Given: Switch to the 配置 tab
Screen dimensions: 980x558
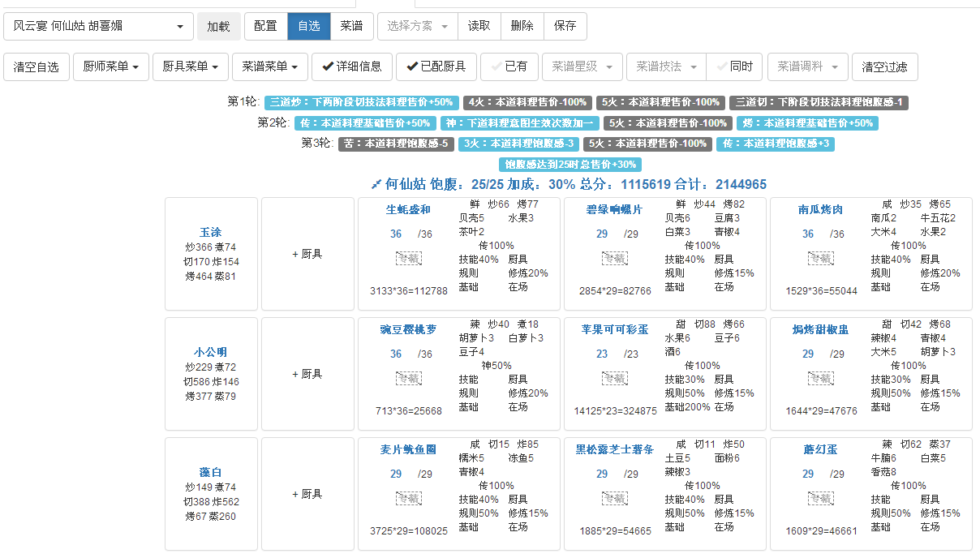Looking at the screenshot, I should click(x=265, y=26).
